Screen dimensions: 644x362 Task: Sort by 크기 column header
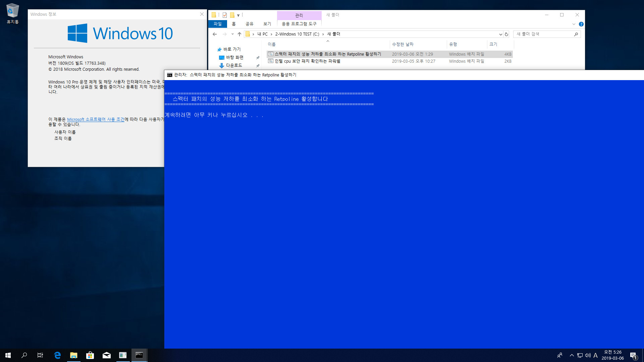click(x=500, y=44)
